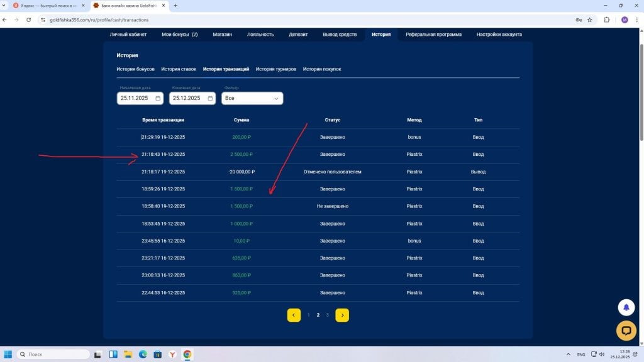Click the Не завершено status cell
This screenshot has width=644, height=362.
point(332,206)
